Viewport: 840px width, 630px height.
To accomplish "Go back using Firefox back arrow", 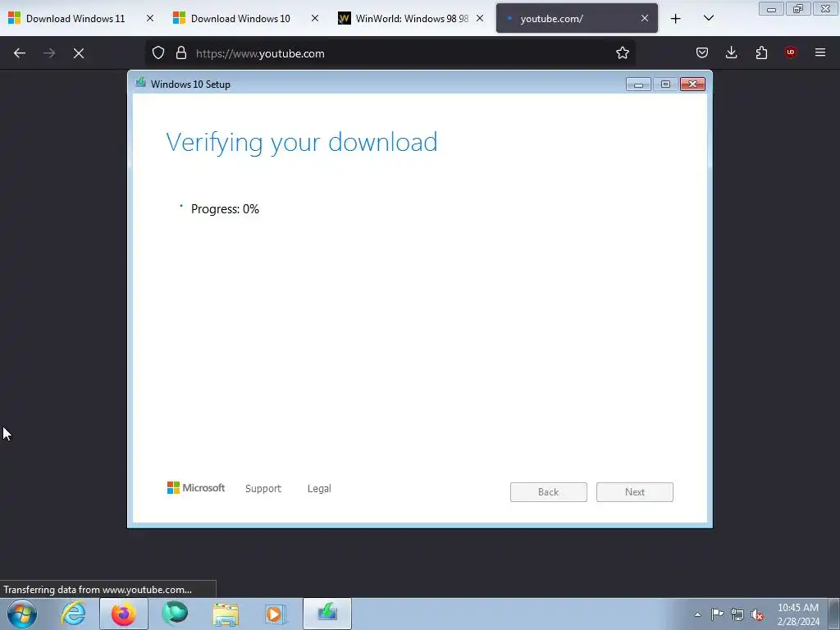I will point(20,53).
